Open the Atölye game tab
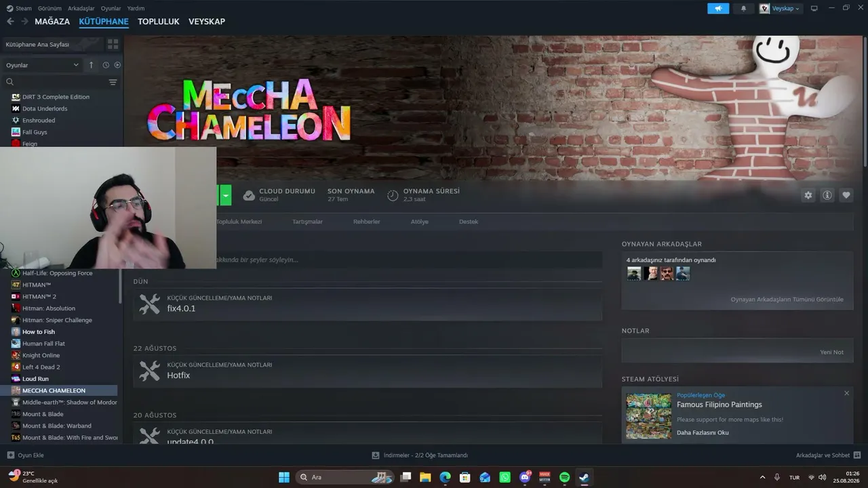Image resolution: width=868 pixels, height=488 pixels. click(x=420, y=222)
